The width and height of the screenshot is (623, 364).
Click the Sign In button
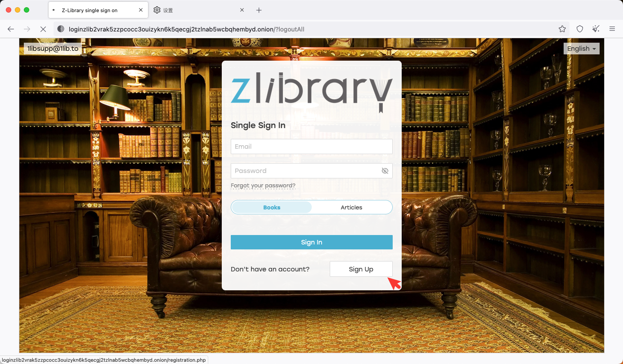[x=312, y=242]
